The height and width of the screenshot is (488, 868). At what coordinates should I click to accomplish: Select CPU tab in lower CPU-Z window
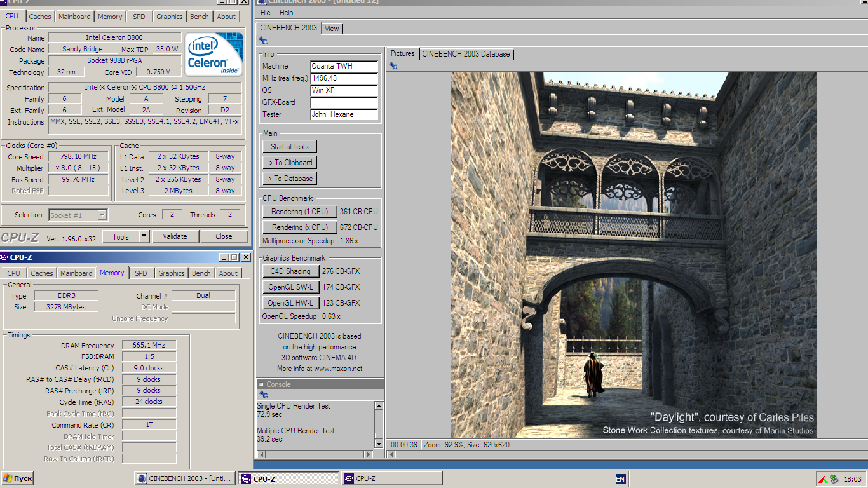click(14, 273)
